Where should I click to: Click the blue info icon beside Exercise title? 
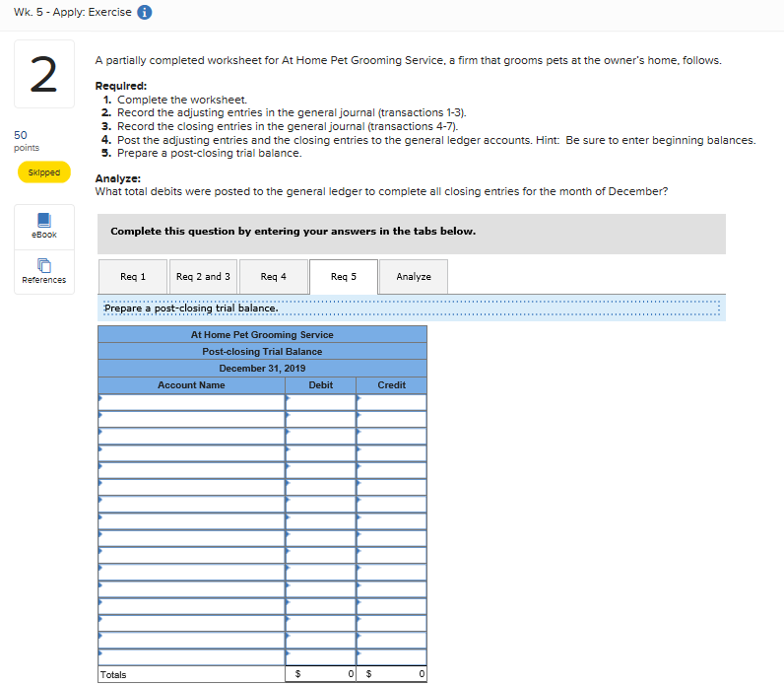tap(145, 12)
